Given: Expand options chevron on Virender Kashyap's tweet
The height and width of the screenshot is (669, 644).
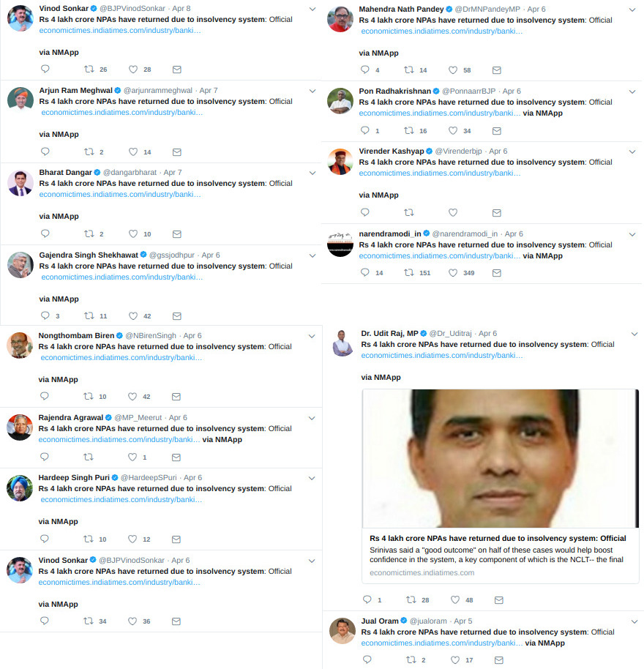Looking at the screenshot, I should pos(632,152).
